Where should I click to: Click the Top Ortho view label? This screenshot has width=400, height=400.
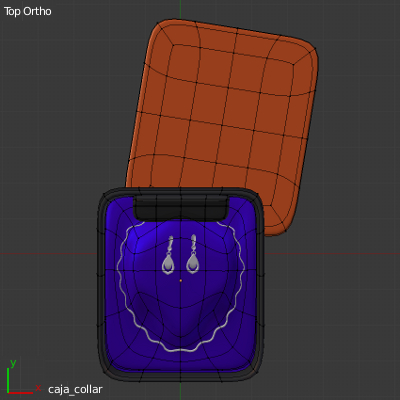click(28, 11)
